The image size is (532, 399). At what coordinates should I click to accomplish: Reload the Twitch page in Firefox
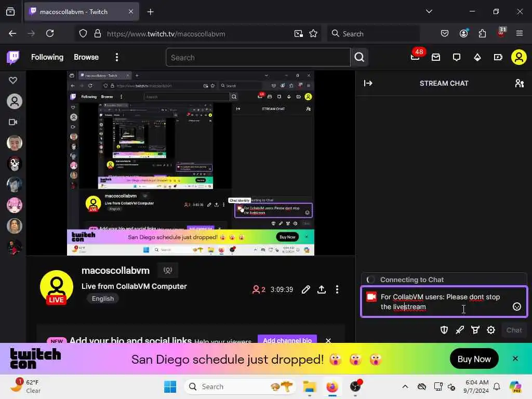tap(50, 34)
